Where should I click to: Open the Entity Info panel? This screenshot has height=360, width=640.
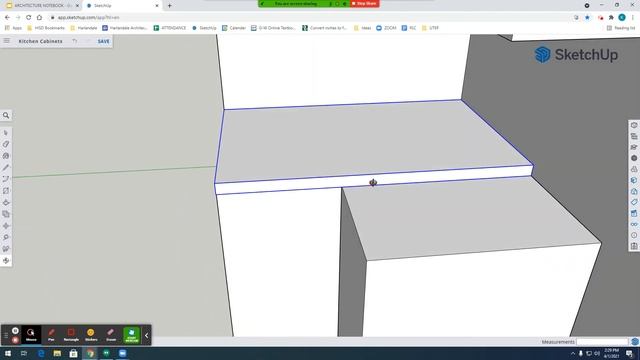click(x=634, y=125)
